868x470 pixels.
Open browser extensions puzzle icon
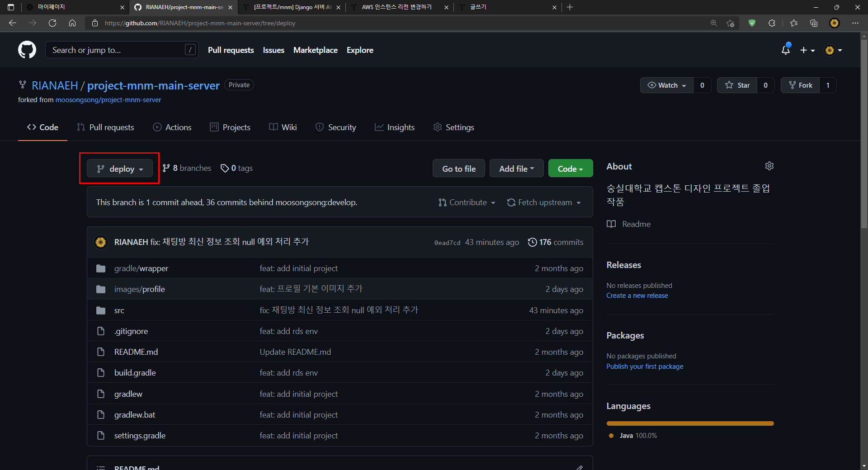772,23
